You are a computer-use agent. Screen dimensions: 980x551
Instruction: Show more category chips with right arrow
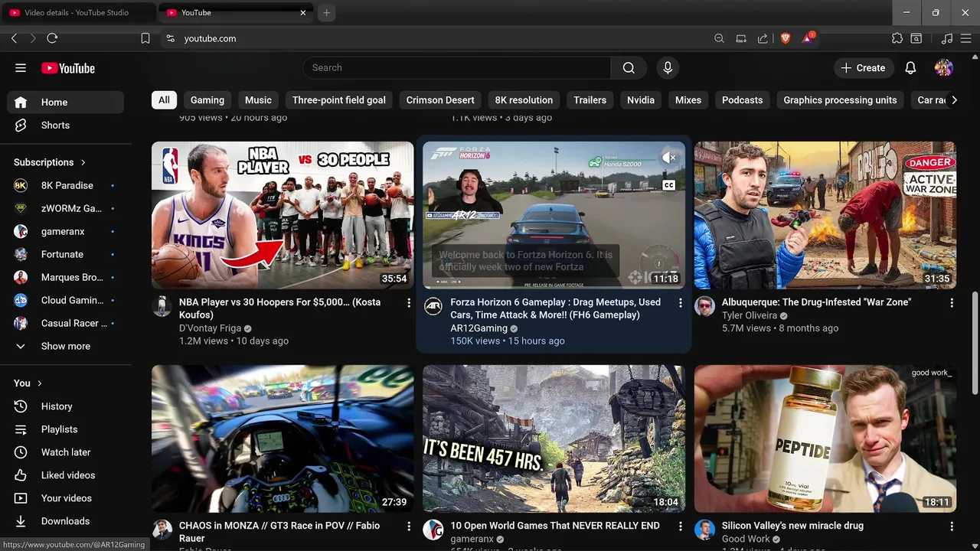[x=954, y=100]
